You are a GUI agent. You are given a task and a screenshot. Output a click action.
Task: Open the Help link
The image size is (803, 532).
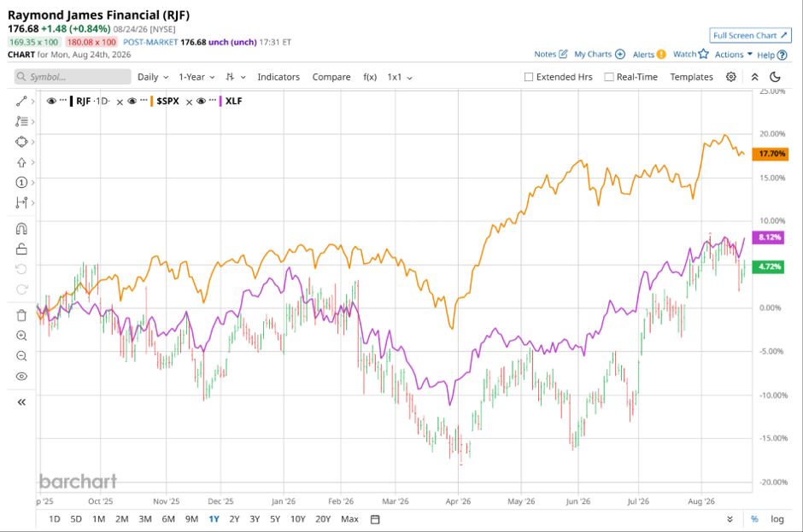(771, 55)
